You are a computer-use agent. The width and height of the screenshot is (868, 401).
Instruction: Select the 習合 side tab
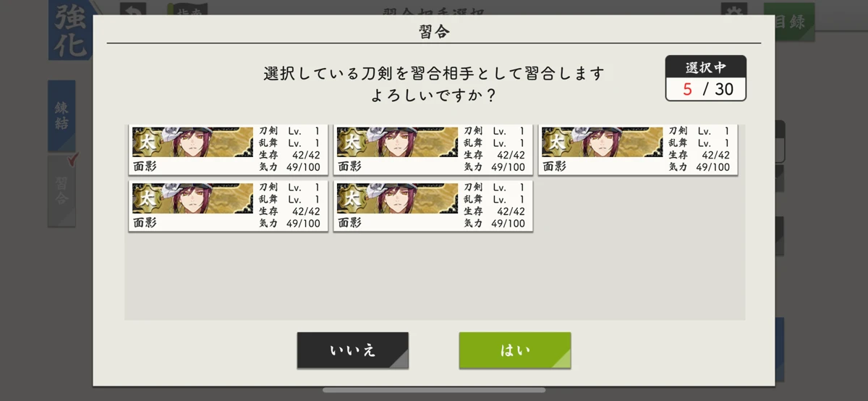[x=61, y=190]
